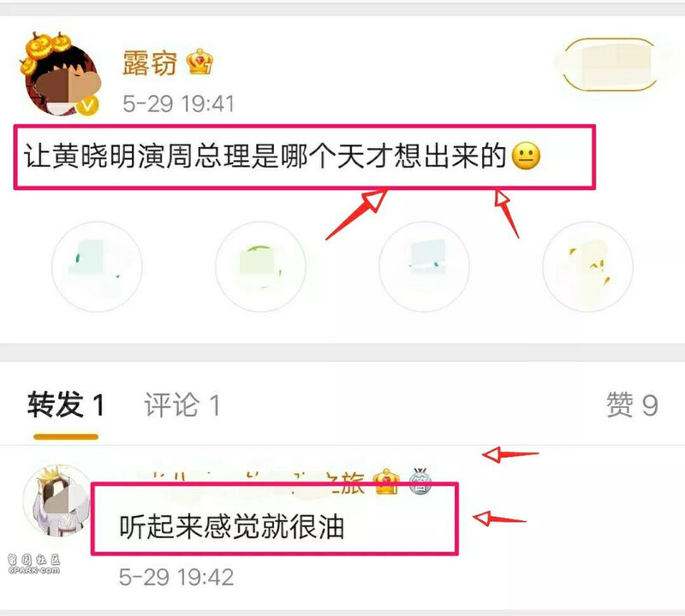Open the reposter's avatar with crown
Viewport: 685px width, 616px height.
pyautogui.click(x=57, y=500)
